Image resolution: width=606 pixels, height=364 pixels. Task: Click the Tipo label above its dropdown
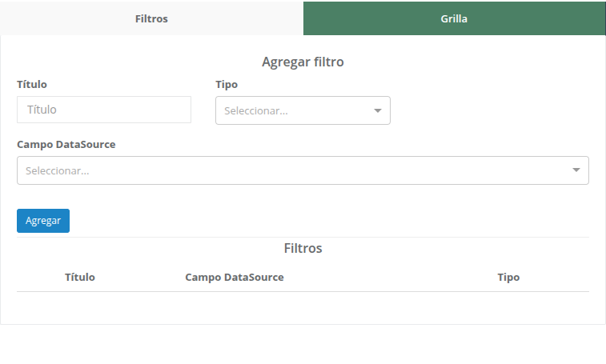point(227,84)
